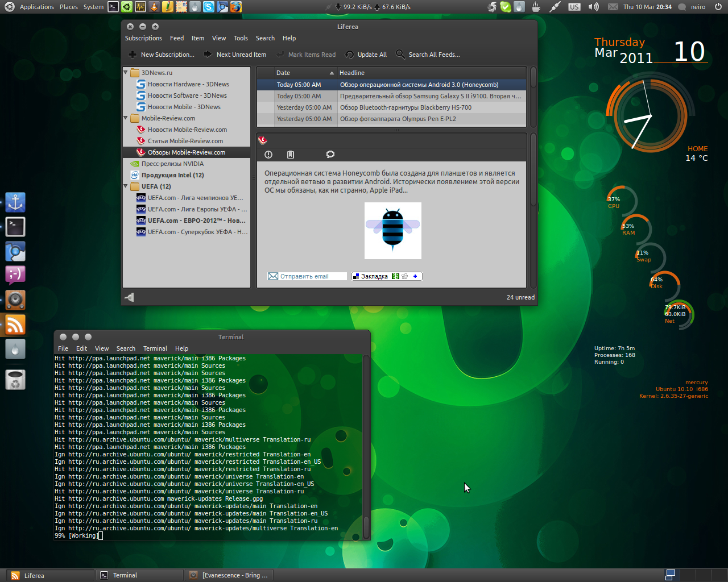Open the bookmark icon above the article

(x=291, y=155)
